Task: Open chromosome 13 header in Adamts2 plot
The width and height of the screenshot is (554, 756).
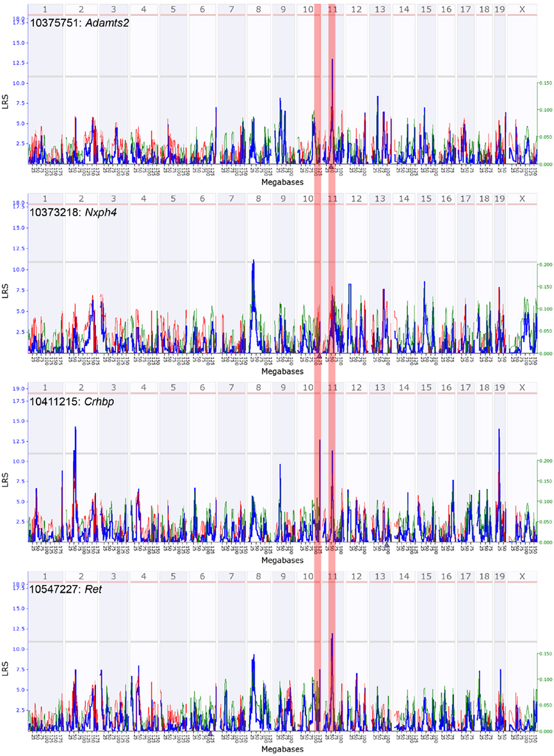Action: pyautogui.click(x=380, y=9)
